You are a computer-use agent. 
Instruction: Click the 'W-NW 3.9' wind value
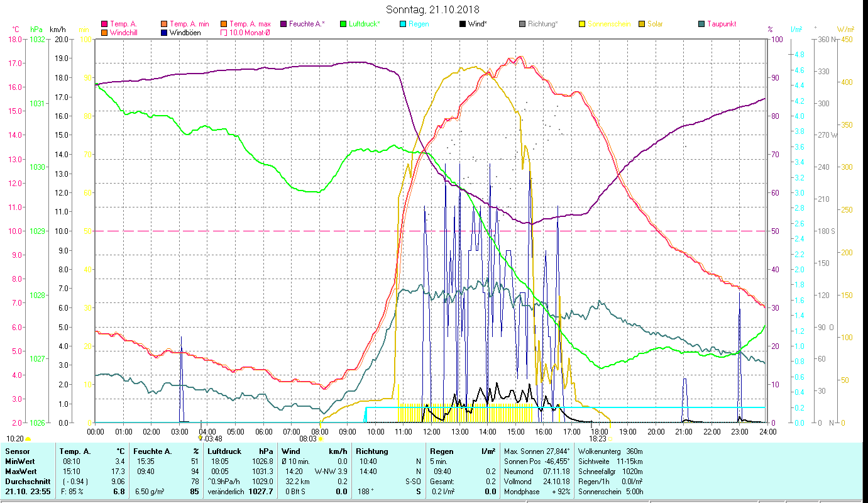pyautogui.click(x=331, y=472)
